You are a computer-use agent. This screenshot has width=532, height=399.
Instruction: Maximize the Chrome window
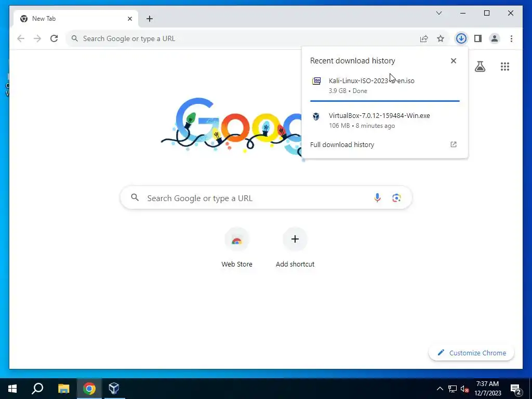pos(486,13)
